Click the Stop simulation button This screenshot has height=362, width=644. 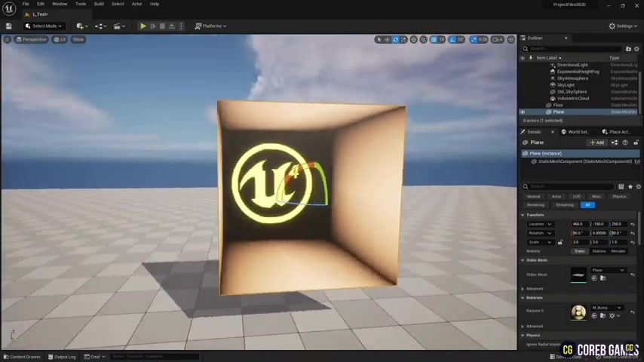coord(162,26)
